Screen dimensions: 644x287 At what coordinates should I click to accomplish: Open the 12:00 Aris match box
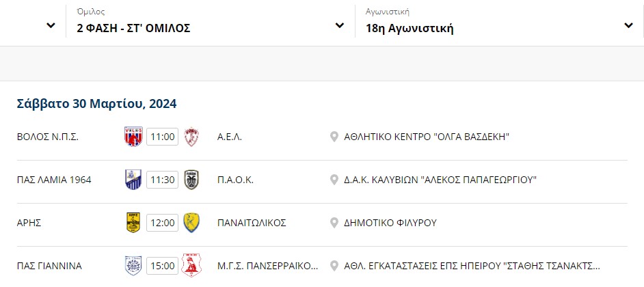coord(163,223)
